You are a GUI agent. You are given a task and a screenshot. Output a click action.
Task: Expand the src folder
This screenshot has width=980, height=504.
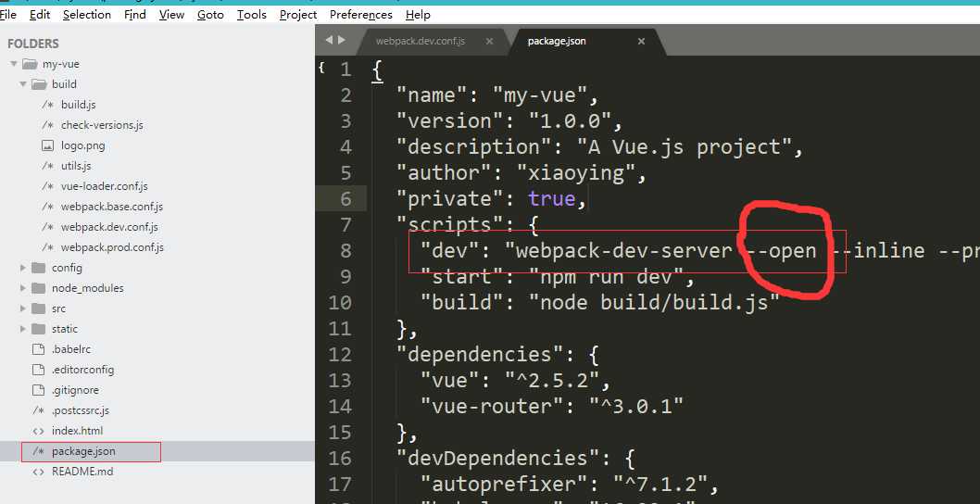pyautogui.click(x=23, y=309)
